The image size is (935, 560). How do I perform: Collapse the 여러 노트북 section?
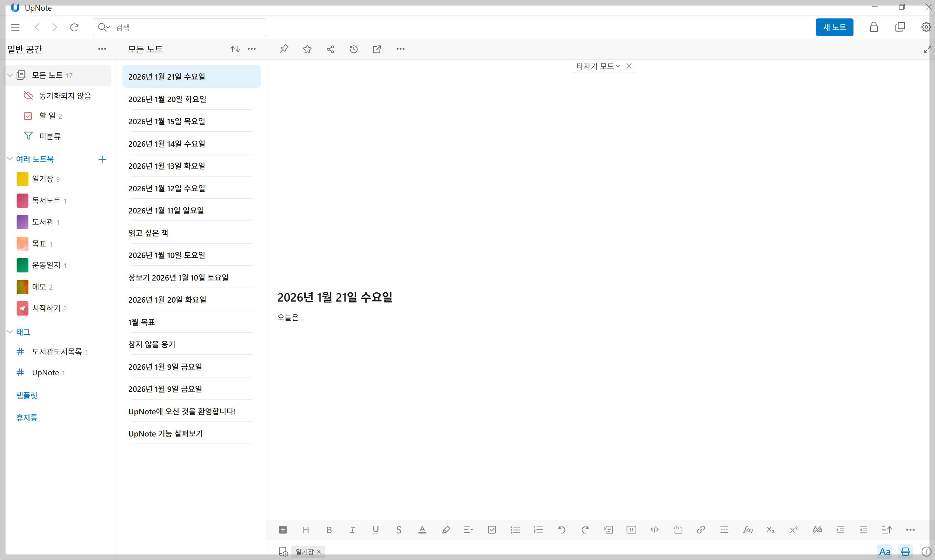10,159
